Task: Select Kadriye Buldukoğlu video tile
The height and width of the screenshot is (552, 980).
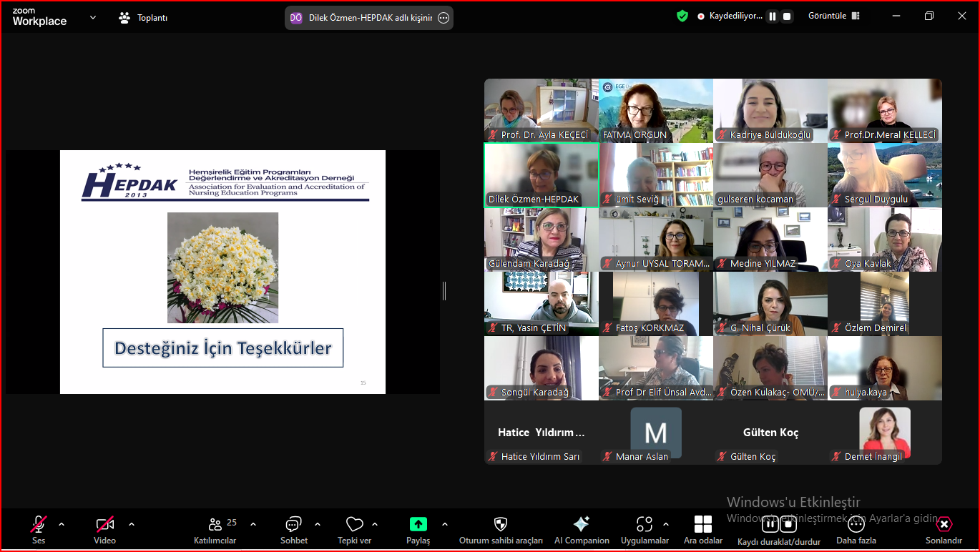Action: [x=770, y=110]
